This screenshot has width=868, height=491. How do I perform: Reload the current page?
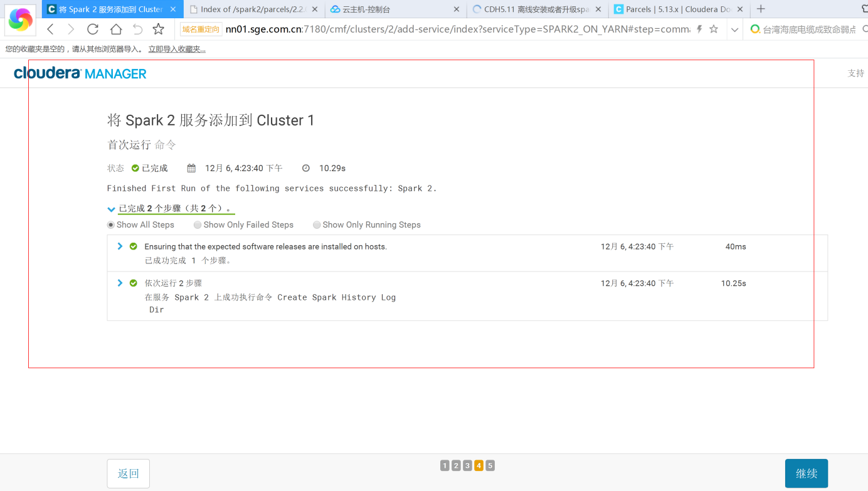[93, 29]
